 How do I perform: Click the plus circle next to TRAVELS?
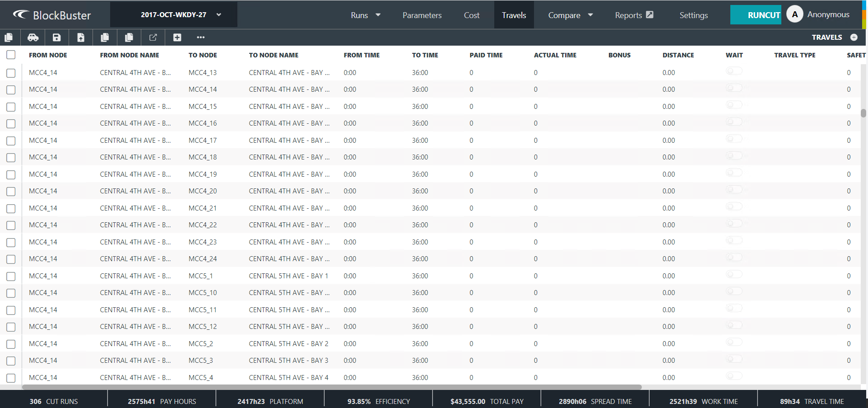pos(854,38)
